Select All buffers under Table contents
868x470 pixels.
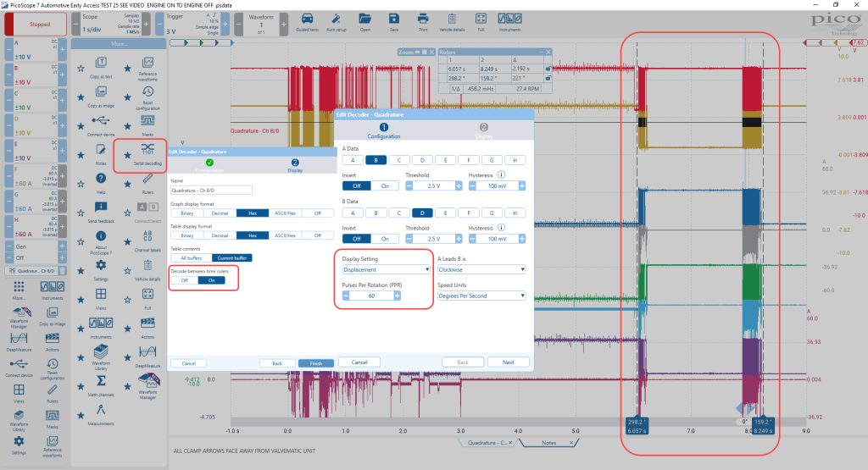(191, 257)
